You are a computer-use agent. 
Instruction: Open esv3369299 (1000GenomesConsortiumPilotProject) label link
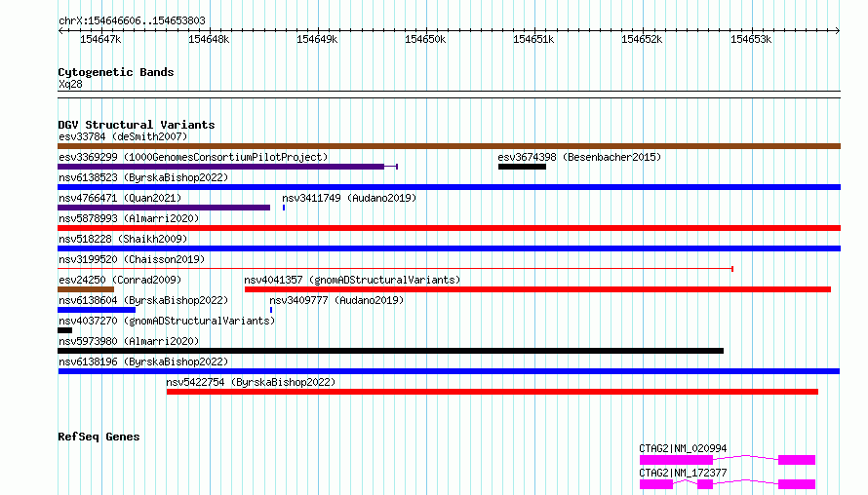[x=193, y=157]
